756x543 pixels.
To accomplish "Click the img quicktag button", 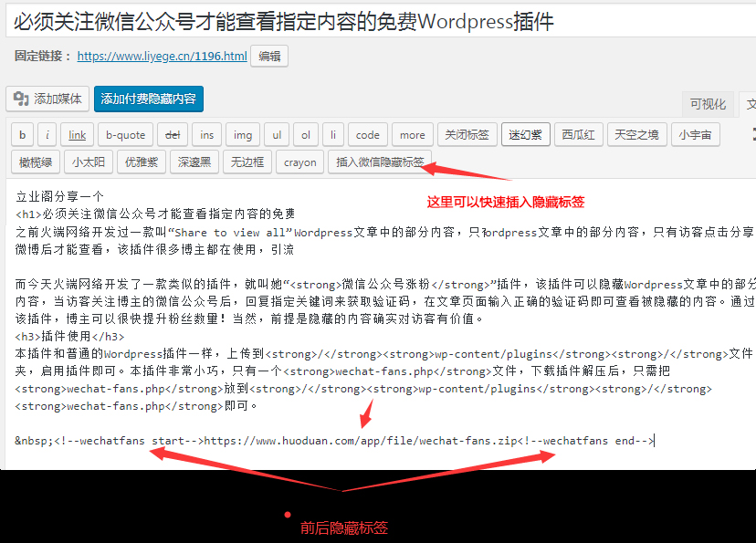I will pos(243,135).
